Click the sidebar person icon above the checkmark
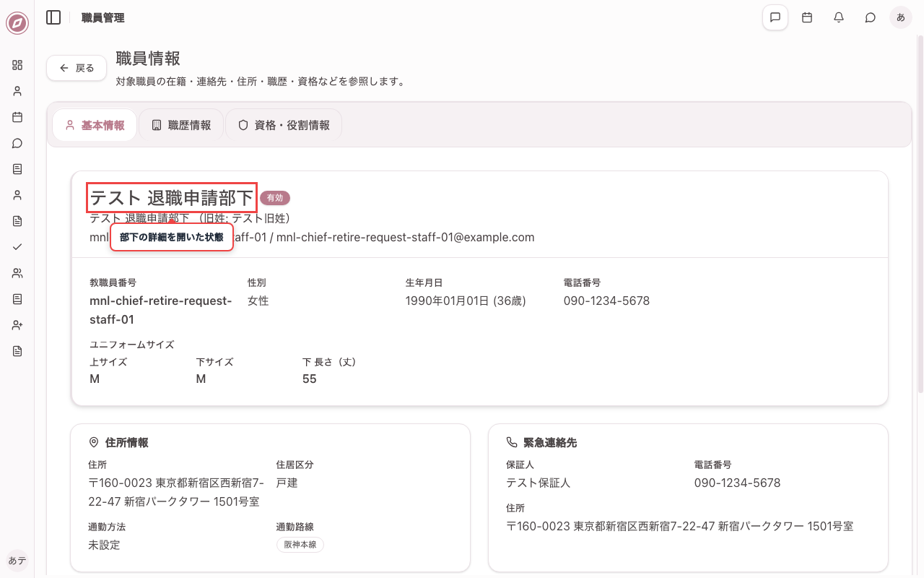The height and width of the screenshot is (578, 924). coord(17,195)
